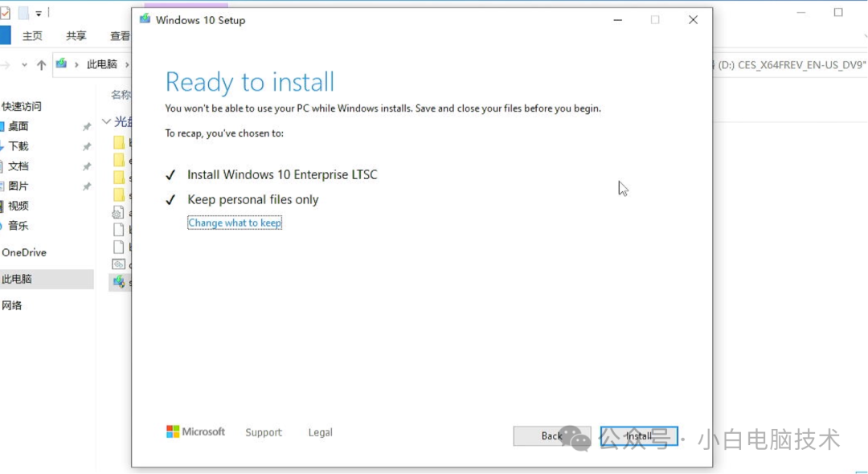
Task: Select 下载 in the navigation pane
Action: pos(18,146)
